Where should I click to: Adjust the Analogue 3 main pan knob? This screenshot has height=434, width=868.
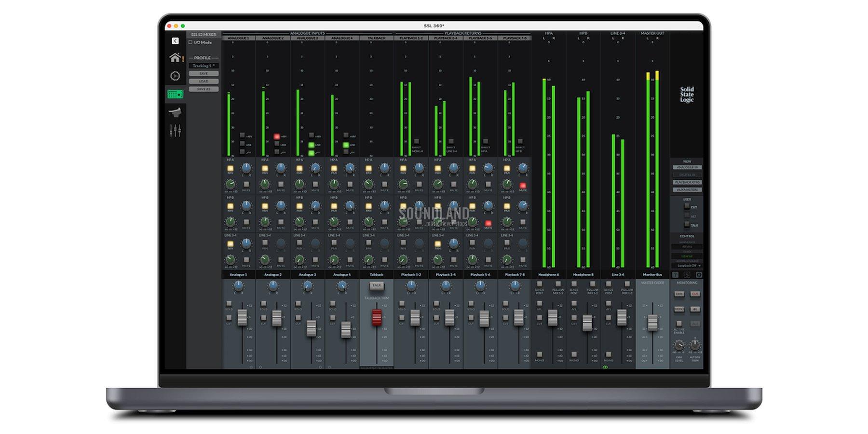tap(307, 286)
